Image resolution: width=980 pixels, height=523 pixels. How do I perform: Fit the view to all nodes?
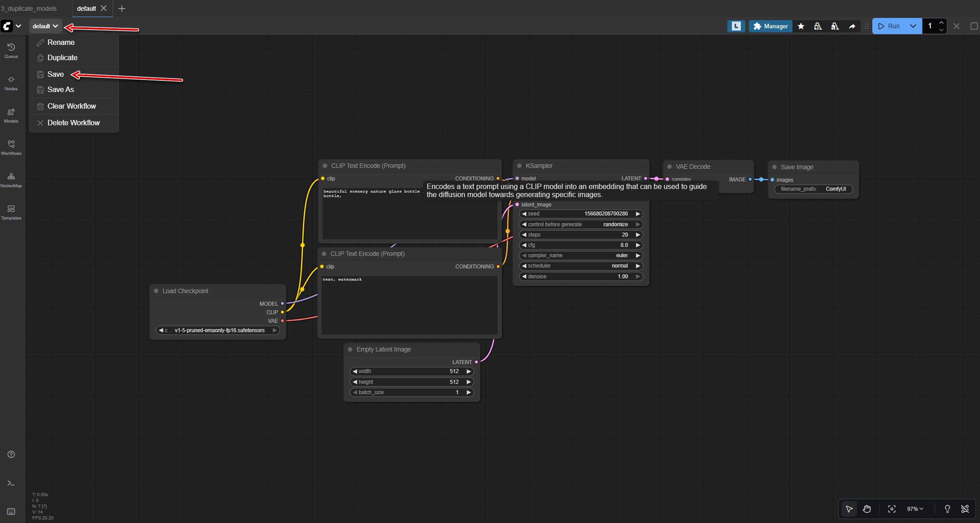point(892,509)
